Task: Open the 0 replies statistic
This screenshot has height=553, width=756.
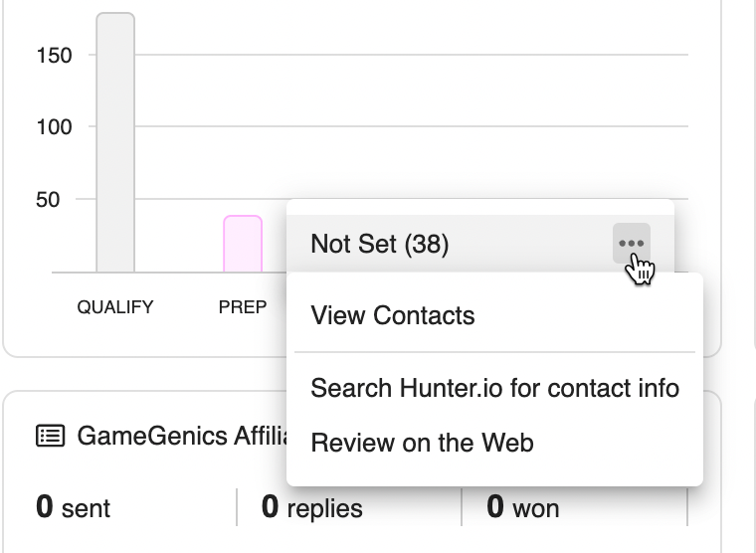Action: [311, 508]
